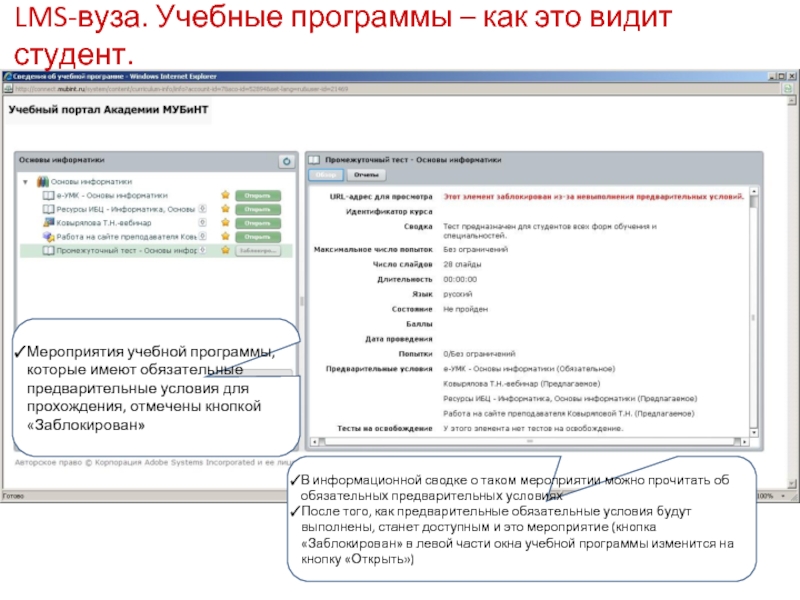800x600 pixels.
Task: Click prerequisite Работа на сайте преподавателя Ковыряловой
Action: [568, 414]
